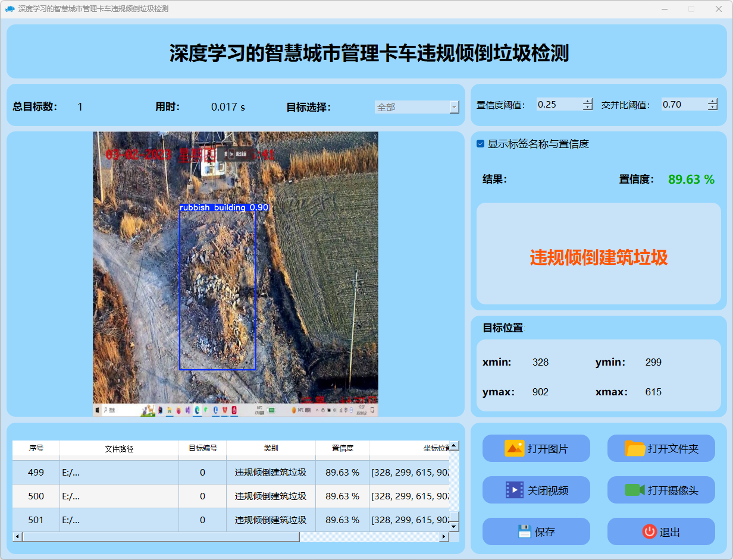Click the floppy disk Save icon
733x560 pixels.
click(x=524, y=531)
